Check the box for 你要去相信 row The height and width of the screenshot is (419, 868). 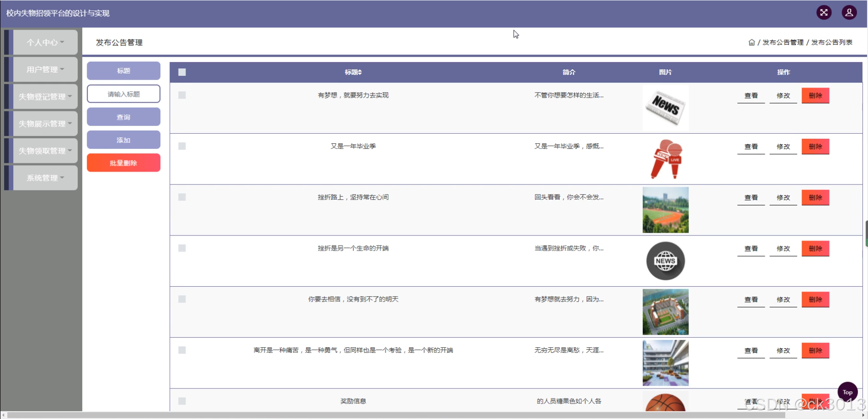click(182, 299)
